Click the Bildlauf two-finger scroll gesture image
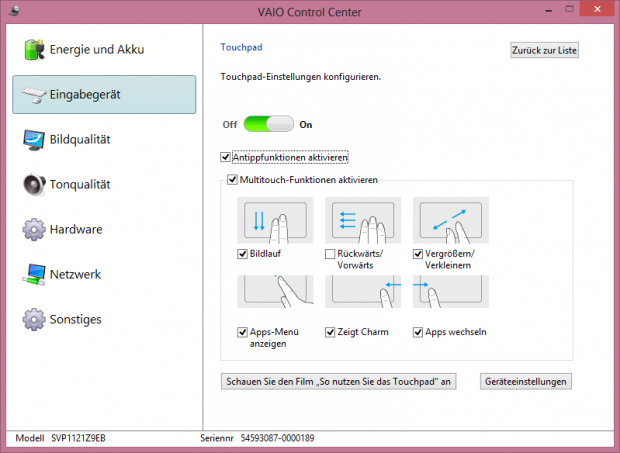620x453 pixels. 275,221
